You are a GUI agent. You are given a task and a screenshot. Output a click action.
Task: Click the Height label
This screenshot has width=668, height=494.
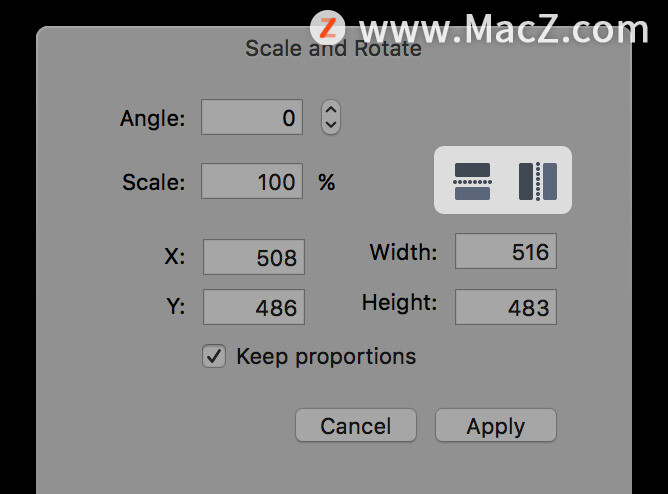(x=399, y=303)
